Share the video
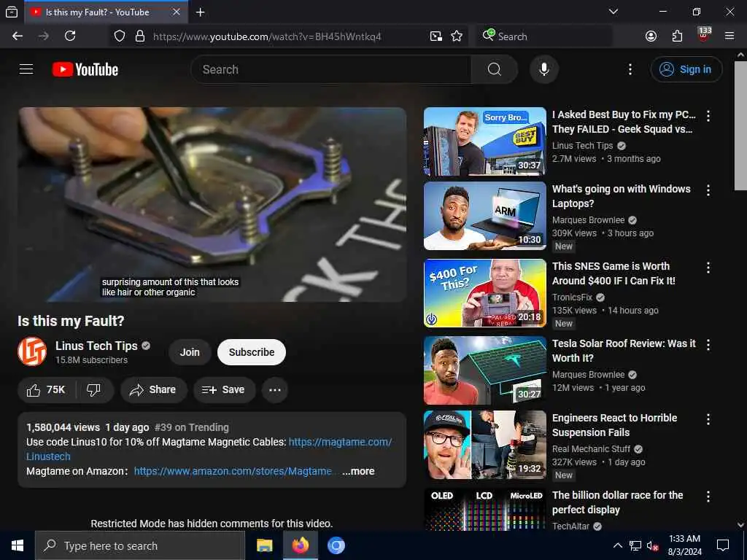The image size is (747, 560). pyautogui.click(x=153, y=390)
